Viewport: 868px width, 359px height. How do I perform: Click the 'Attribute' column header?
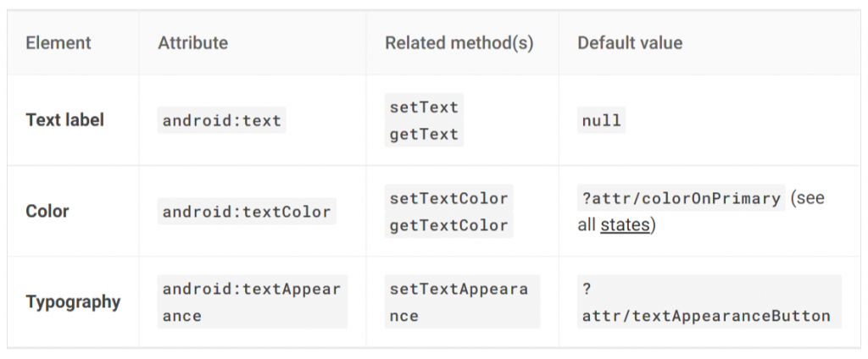click(192, 42)
